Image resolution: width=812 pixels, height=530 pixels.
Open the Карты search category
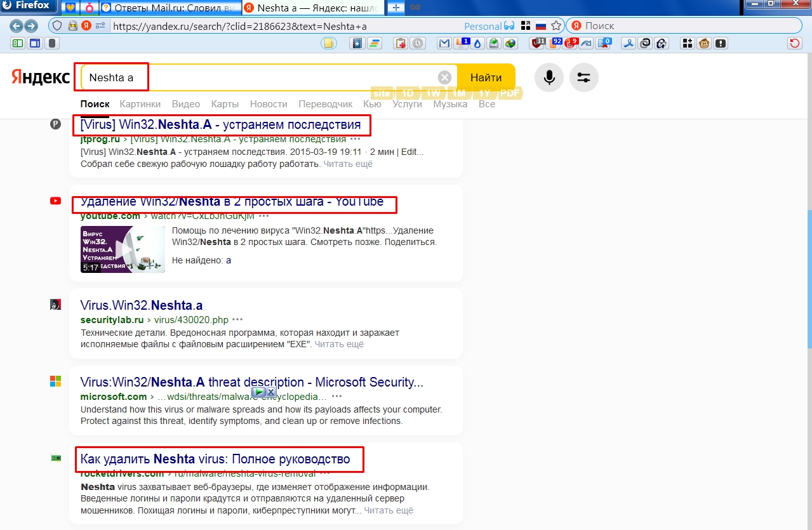pyautogui.click(x=225, y=104)
